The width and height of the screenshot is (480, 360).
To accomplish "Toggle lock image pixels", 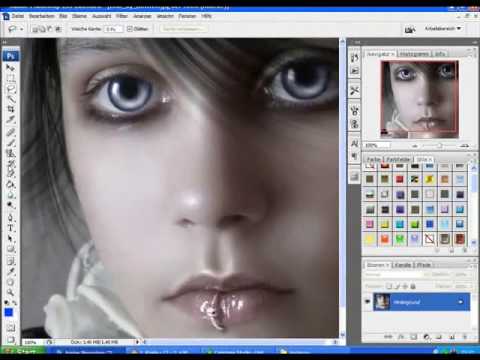I will pyautogui.click(x=397, y=286).
